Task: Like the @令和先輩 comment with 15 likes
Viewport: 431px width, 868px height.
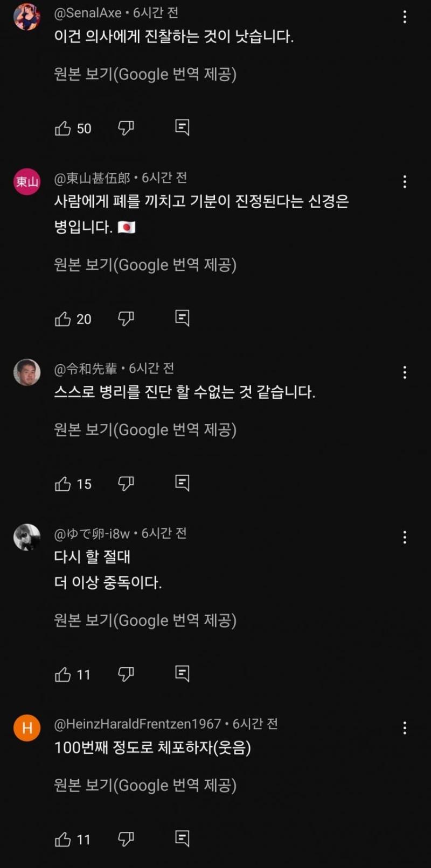Action: [63, 484]
